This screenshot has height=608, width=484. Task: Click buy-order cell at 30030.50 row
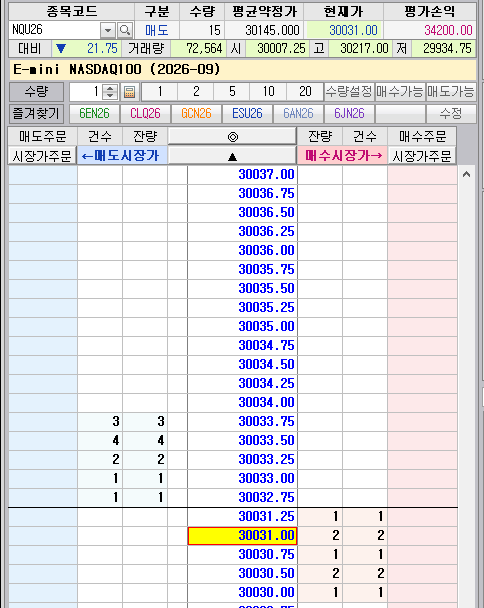422,573
